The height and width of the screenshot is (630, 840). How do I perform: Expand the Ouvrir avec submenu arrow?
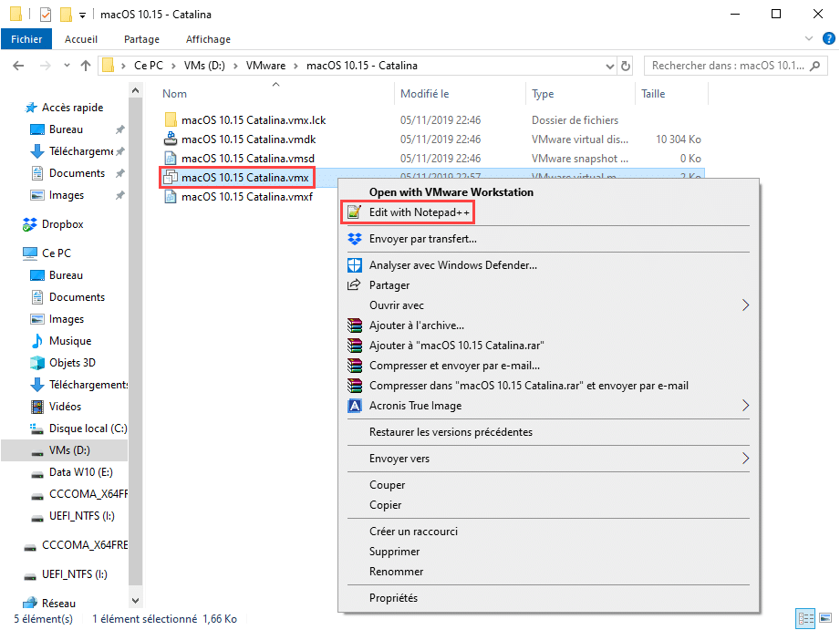745,305
